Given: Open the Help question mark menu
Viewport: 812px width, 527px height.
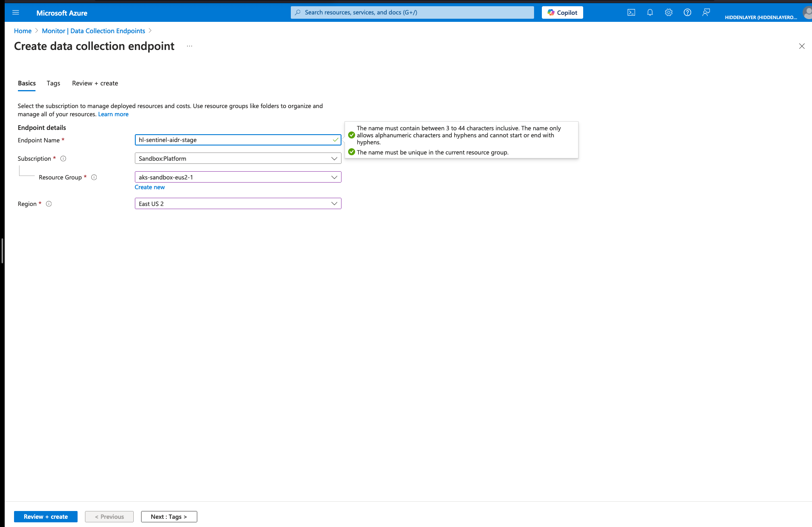Looking at the screenshot, I should coord(687,12).
